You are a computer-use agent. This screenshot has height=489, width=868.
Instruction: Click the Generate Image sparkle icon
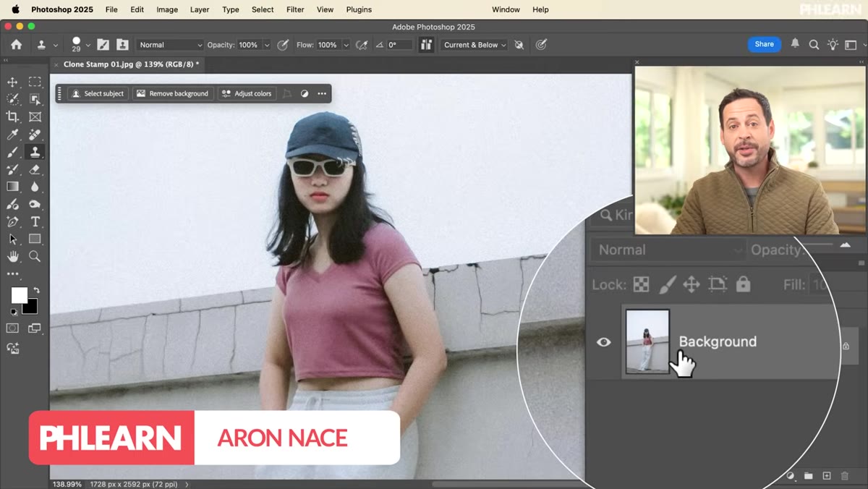(x=12, y=348)
